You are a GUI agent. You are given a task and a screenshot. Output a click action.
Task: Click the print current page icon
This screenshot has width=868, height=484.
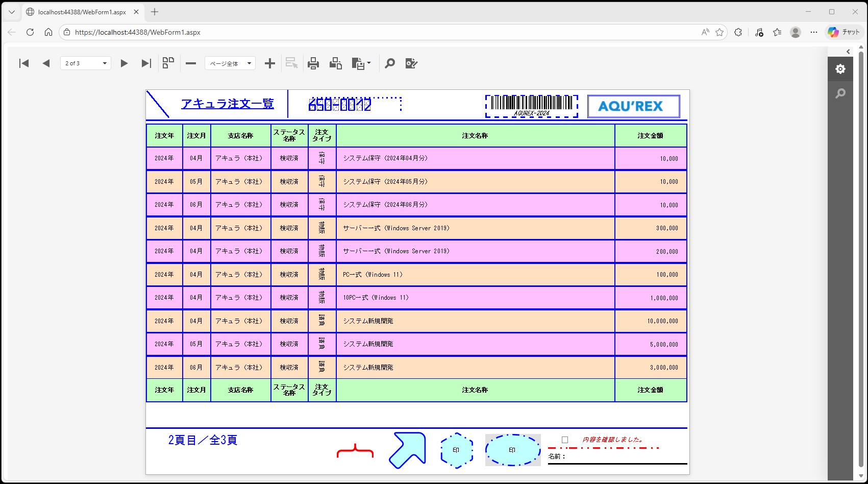336,63
